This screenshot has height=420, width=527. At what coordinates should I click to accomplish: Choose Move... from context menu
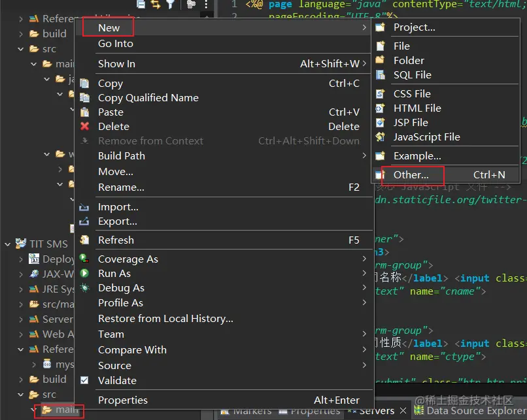point(224,172)
